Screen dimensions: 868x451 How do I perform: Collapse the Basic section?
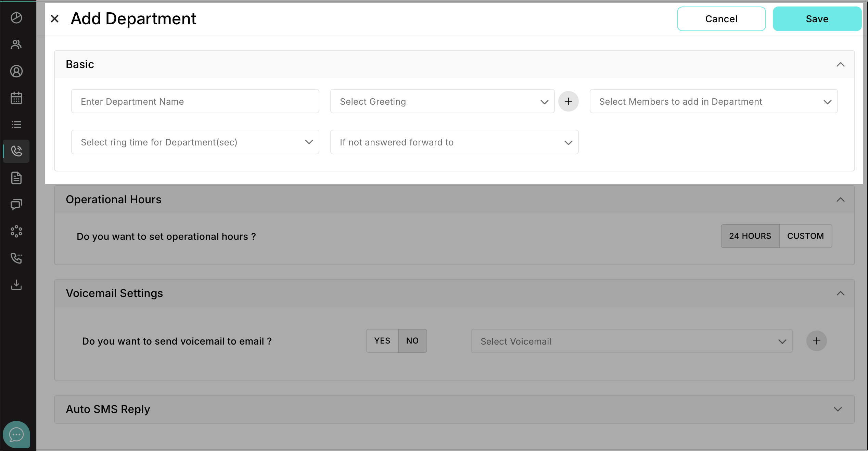pos(840,64)
